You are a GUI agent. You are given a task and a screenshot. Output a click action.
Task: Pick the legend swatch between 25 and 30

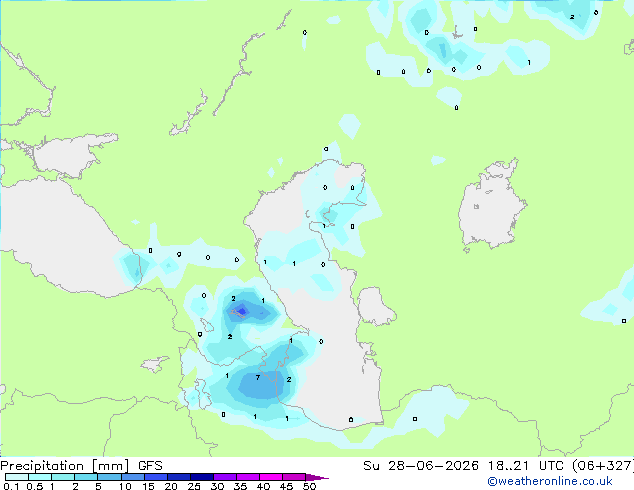coord(201,477)
